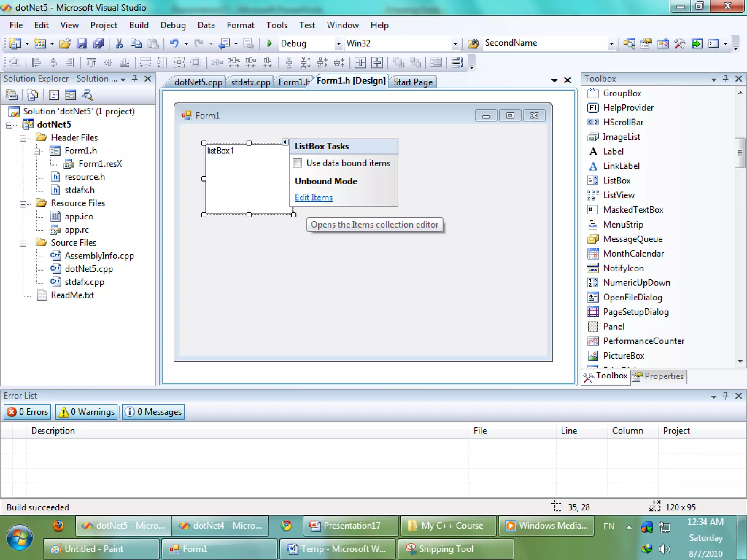747x560 pixels.
Task: Click the Start Debugging green arrow
Action: tap(270, 43)
